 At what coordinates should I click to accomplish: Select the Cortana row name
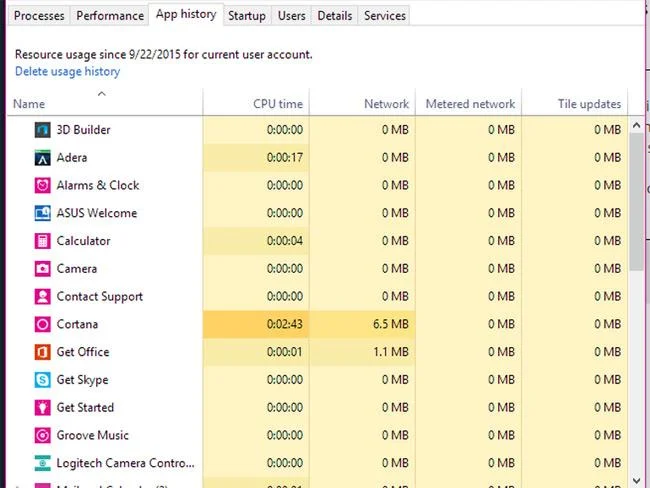[x=77, y=324]
